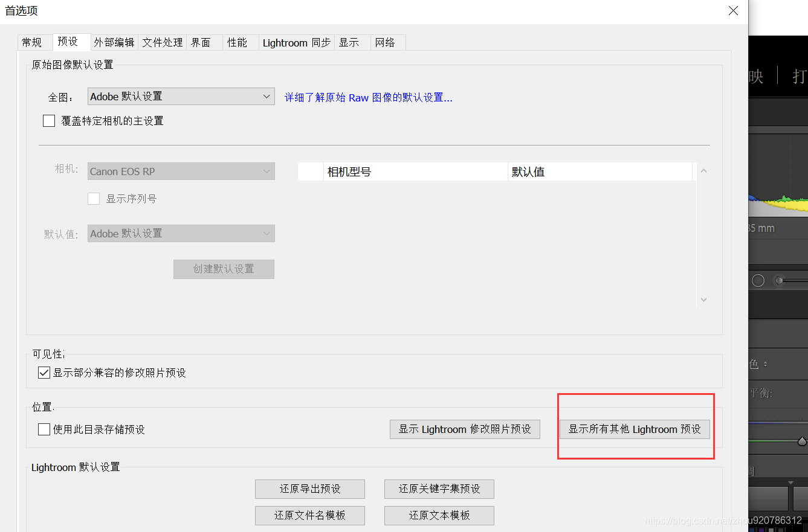Click the slider handle beside the circle icon
The width and height of the screenshot is (808, 532).
pyautogui.click(x=780, y=281)
